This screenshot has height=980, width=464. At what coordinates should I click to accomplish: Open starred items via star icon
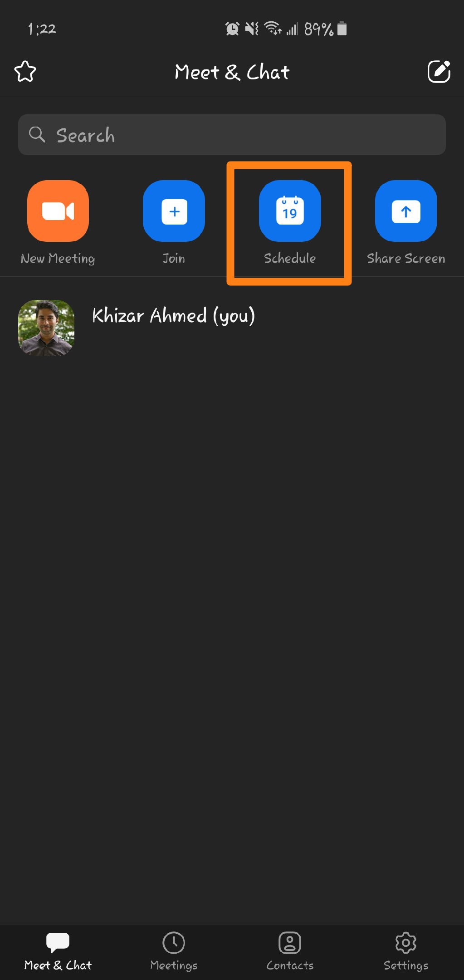point(25,72)
